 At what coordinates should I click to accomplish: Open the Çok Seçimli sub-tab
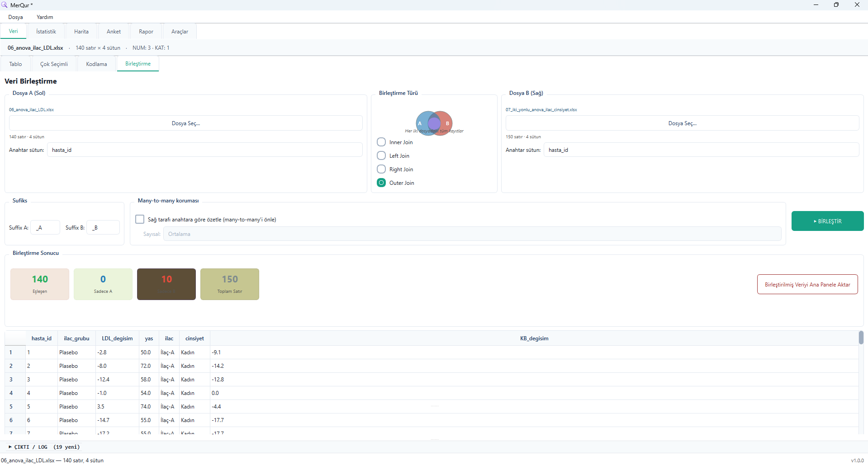click(x=54, y=64)
